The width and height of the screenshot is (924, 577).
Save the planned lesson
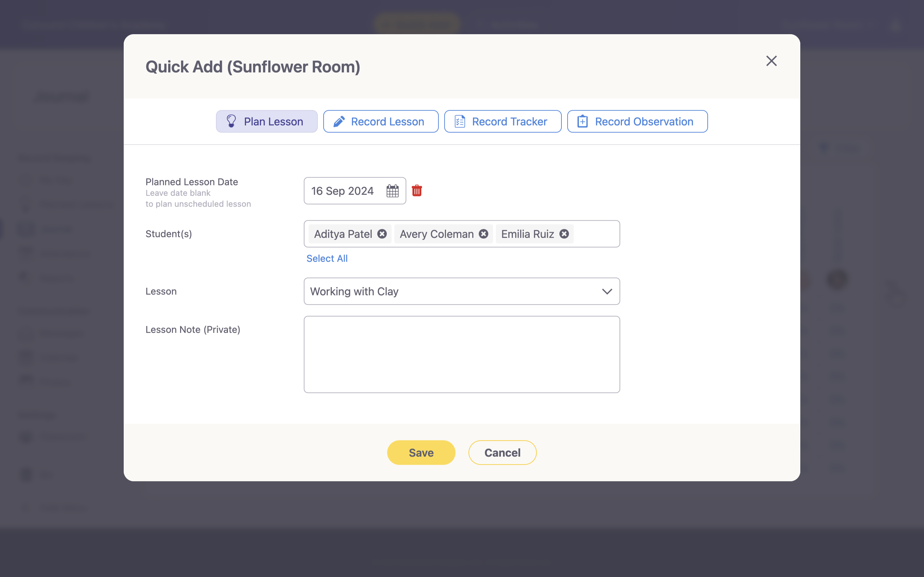tap(421, 453)
